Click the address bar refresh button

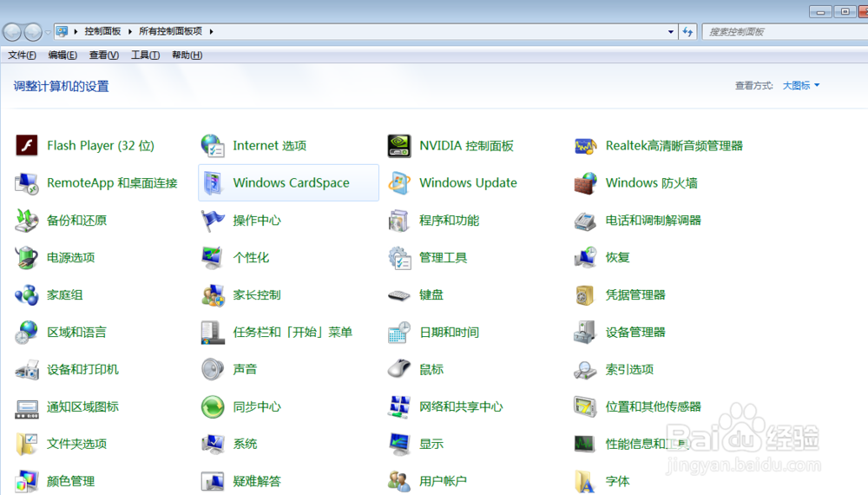[687, 31]
